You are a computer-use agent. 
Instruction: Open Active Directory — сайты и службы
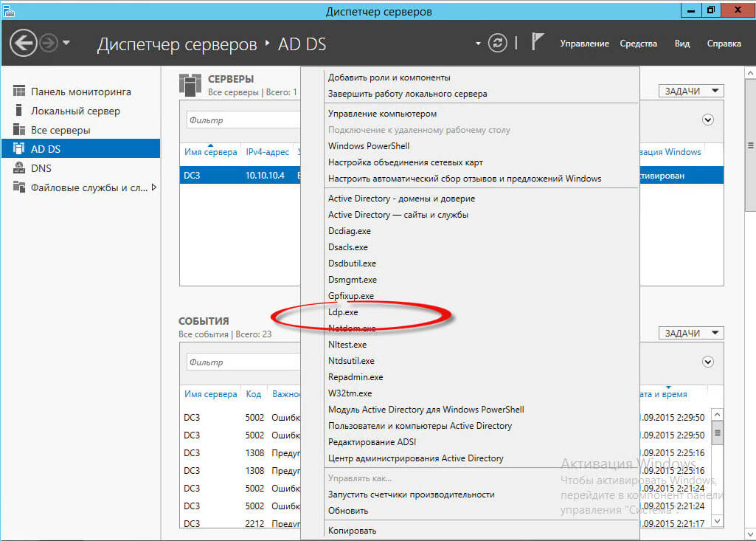[398, 215]
